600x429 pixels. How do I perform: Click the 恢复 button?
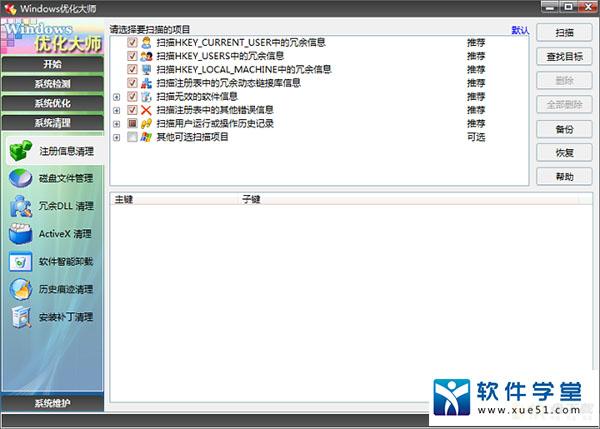point(564,153)
